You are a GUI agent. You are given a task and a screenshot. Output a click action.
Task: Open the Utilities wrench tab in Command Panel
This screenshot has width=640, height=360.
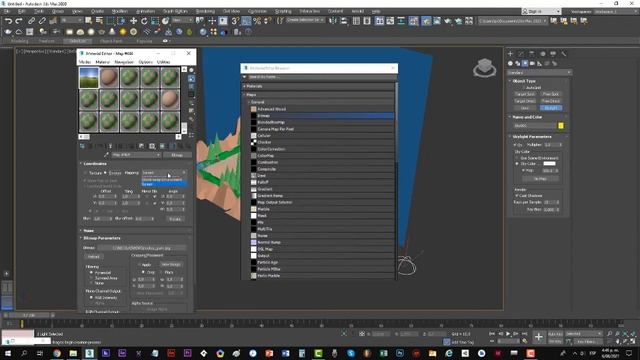[x=564, y=54]
